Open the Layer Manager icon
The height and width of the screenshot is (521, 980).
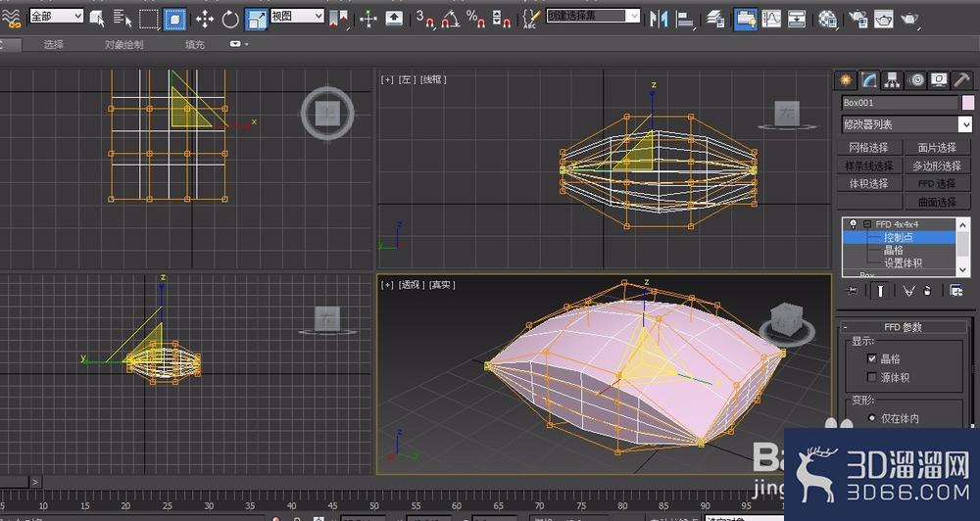pos(715,19)
